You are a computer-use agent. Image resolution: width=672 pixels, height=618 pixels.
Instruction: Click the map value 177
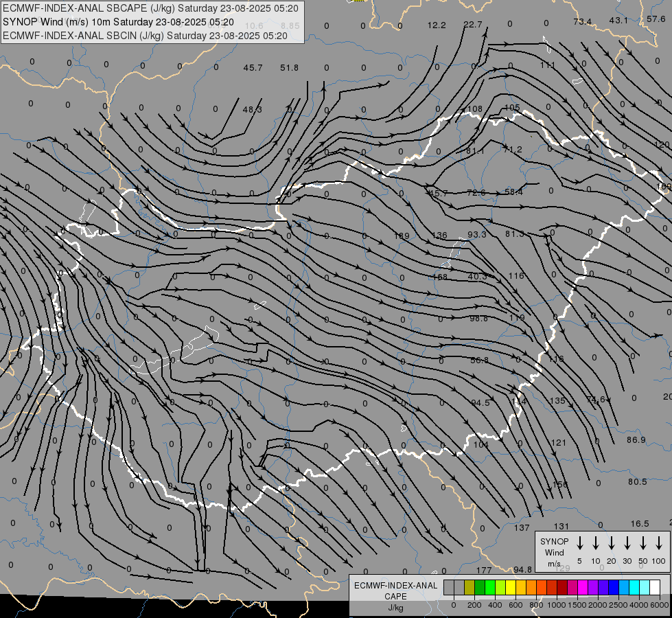[x=484, y=571]
